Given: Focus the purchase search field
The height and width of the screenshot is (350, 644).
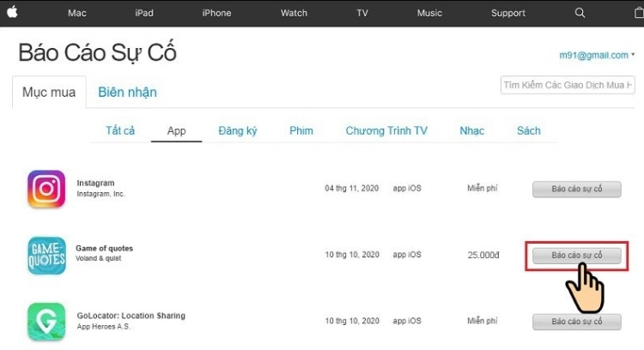Looking at the screenshot, I should [568, 85].
